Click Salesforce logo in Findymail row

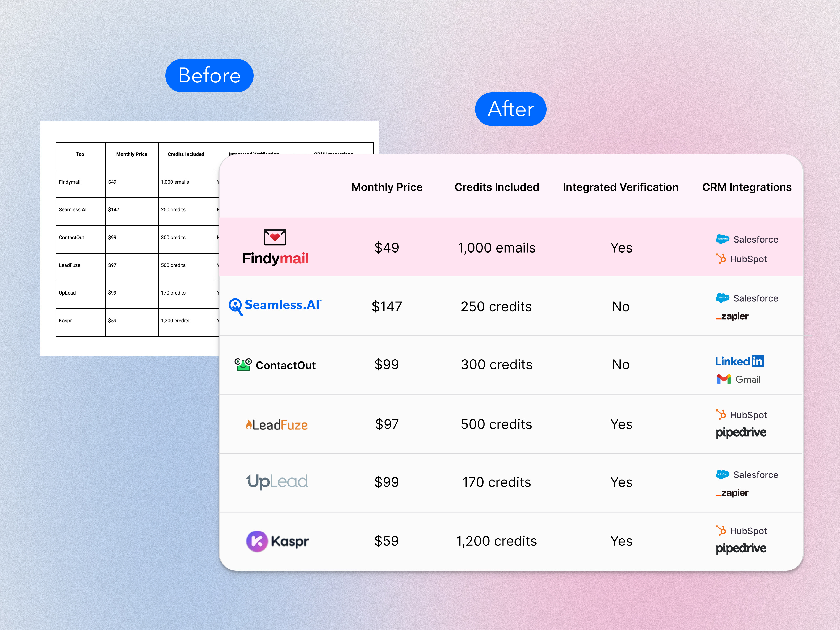(x=747, y=239)
